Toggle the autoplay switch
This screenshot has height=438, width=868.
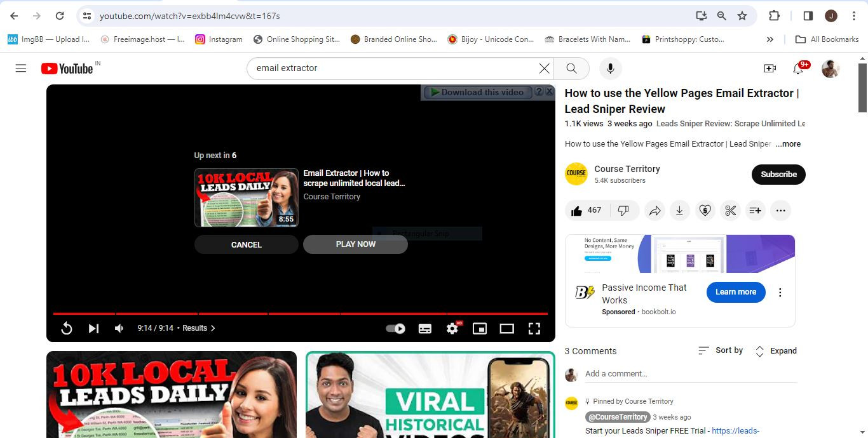coord(395,328)
